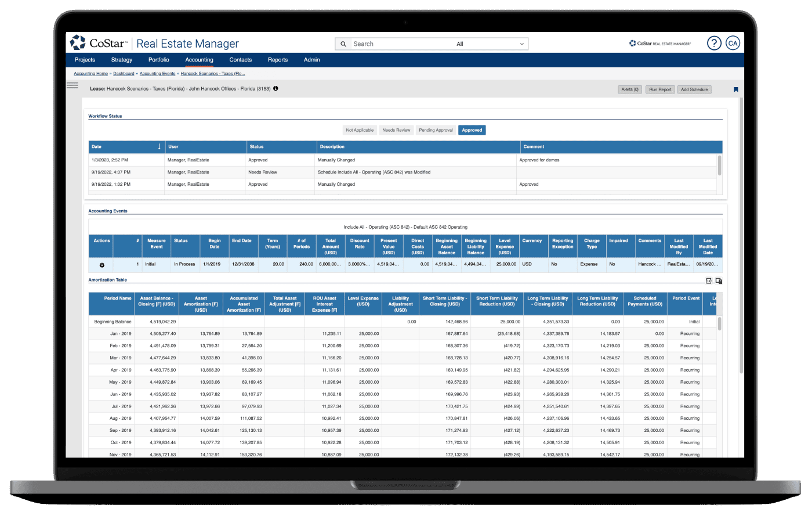812x519 pixels.
Task: Open the help question mark icon
Action: click(x=714, y=44)
